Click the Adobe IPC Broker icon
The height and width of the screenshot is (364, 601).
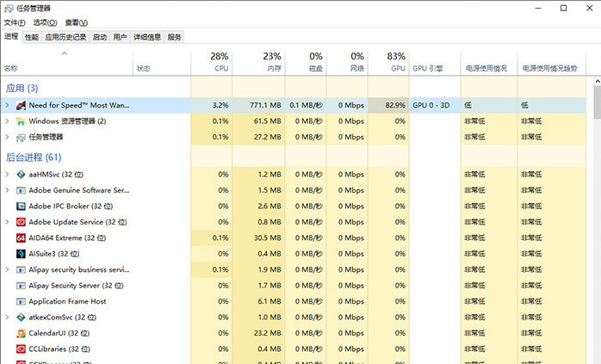21,206
